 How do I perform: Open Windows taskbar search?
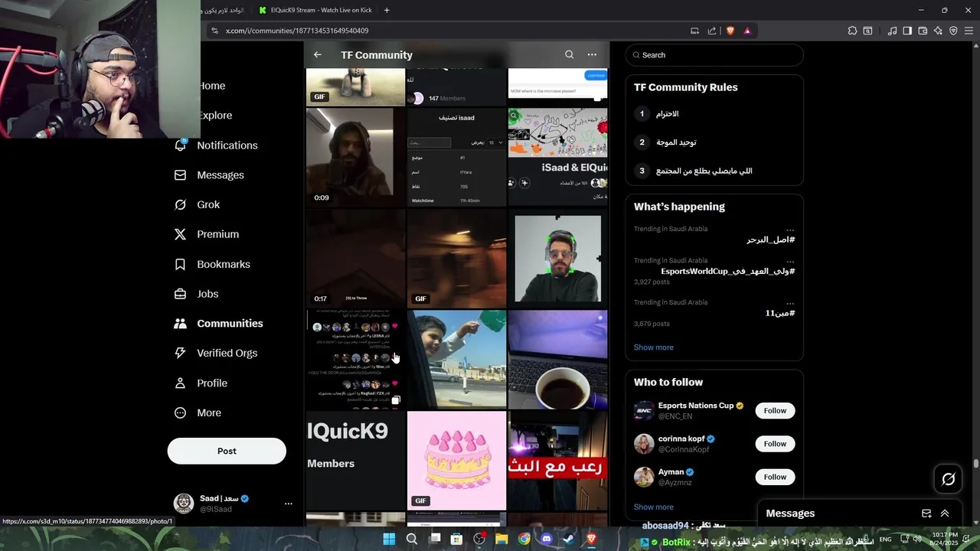point(411,539)
